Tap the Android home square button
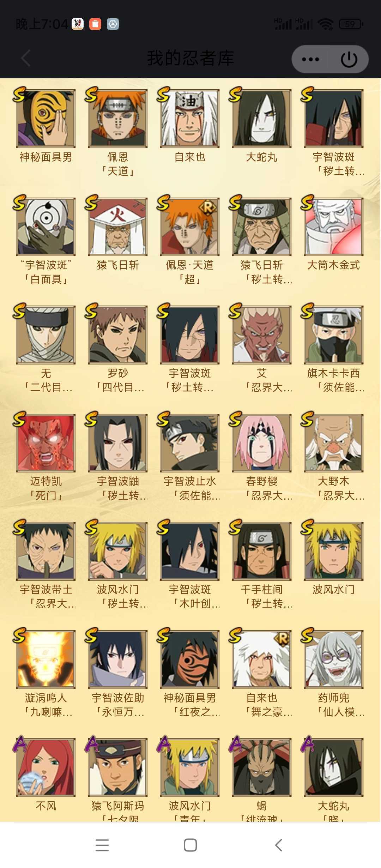This screenshot has width=381, height=868. pos(190,845)
